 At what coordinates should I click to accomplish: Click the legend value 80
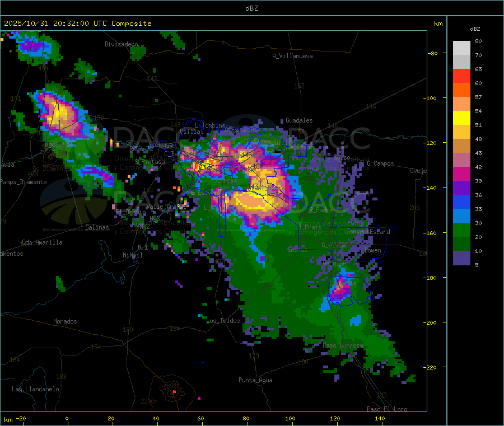(x=478, y=41)
